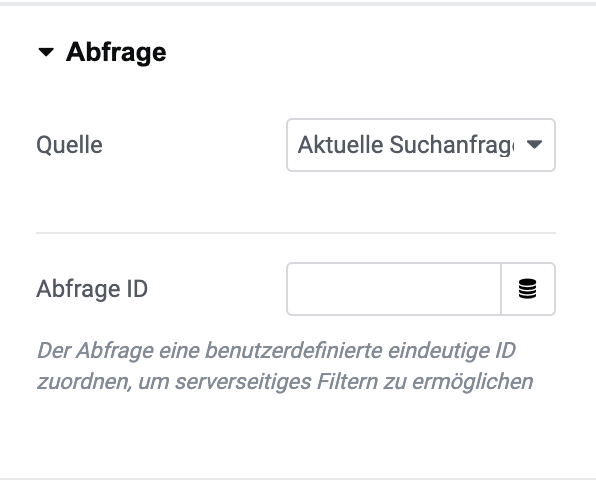
Task: Open the Quelle source dropdown
Action: 421,145
